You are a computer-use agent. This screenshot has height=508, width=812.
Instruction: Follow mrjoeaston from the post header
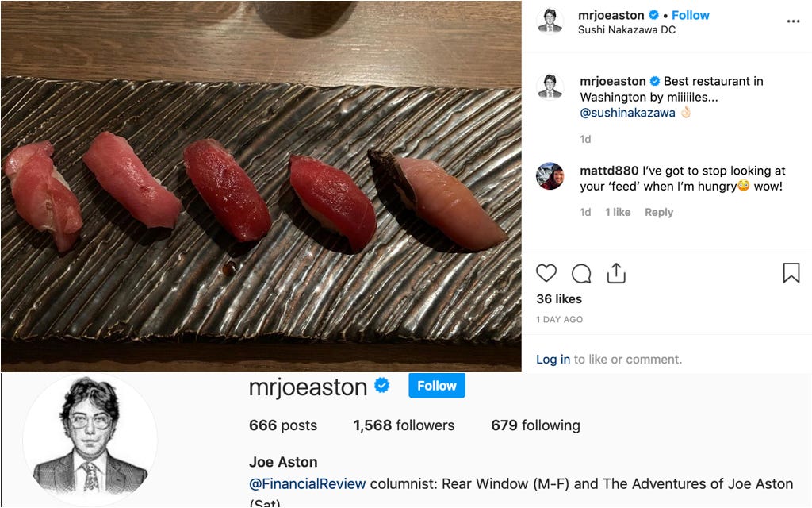pyautogui.click(x=691, y=15)
